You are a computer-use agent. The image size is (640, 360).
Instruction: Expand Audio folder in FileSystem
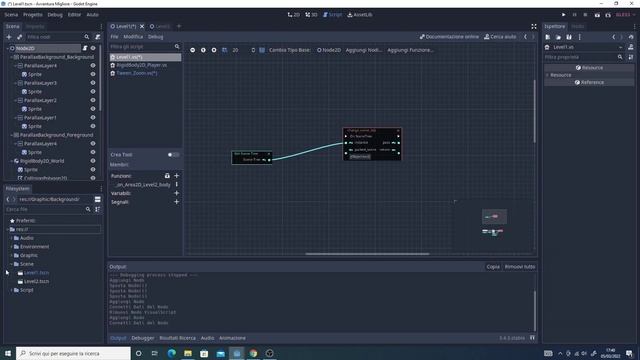click(x=11, y=238)
